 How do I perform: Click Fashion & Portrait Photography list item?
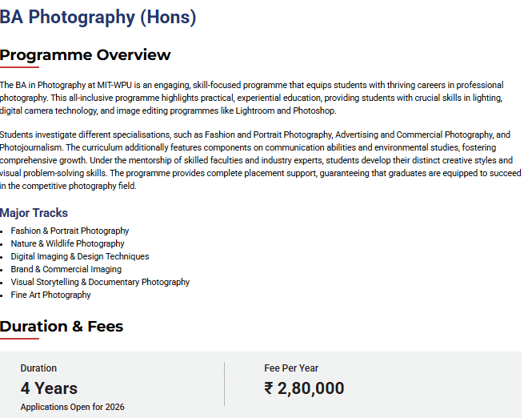pyautogui.click(x=70, y=231)
